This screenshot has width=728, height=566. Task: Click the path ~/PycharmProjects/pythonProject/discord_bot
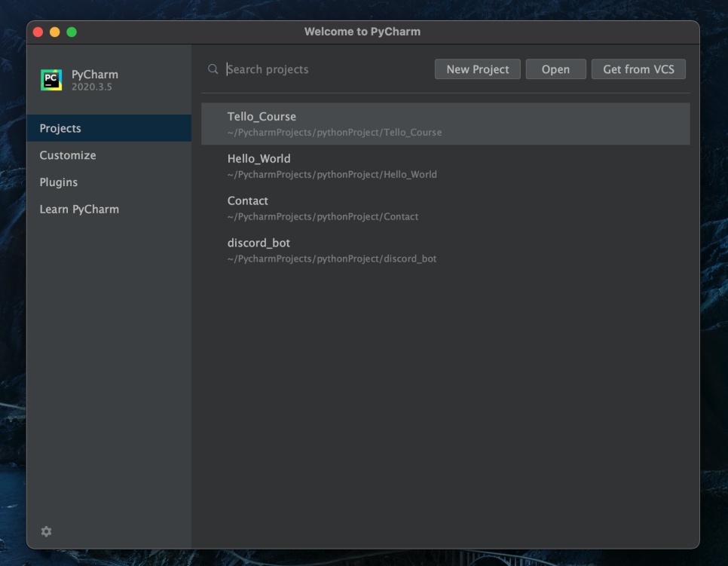tap(332, 259)
